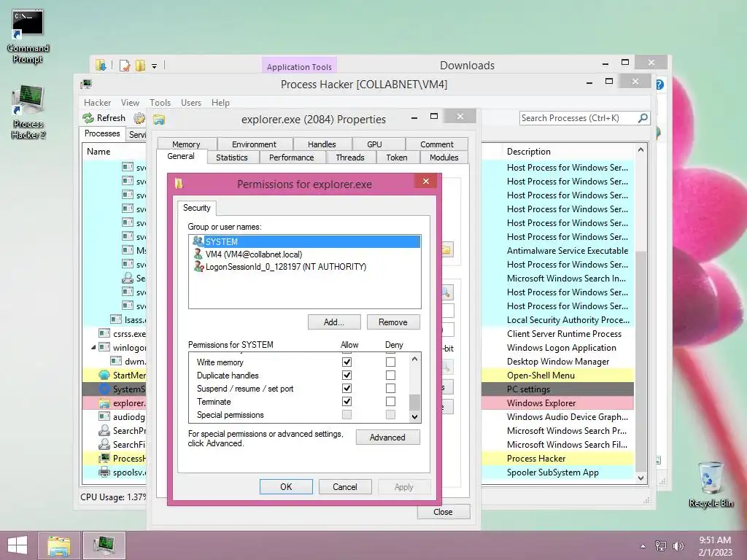Click the Description column header

[569, 152]
